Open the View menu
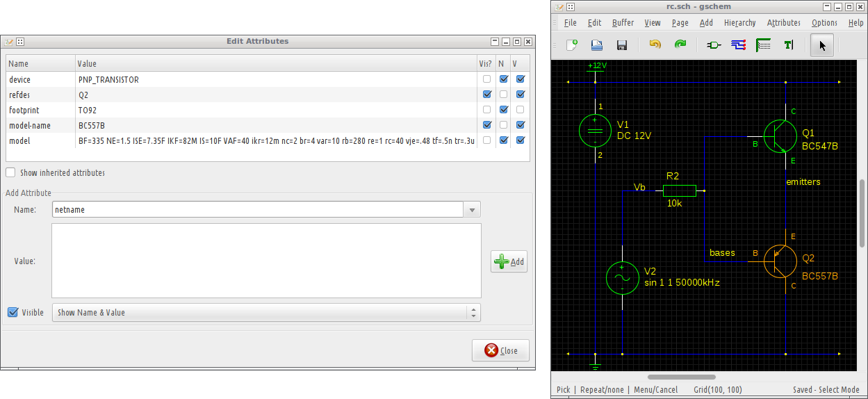 click(x=653, y=23)
